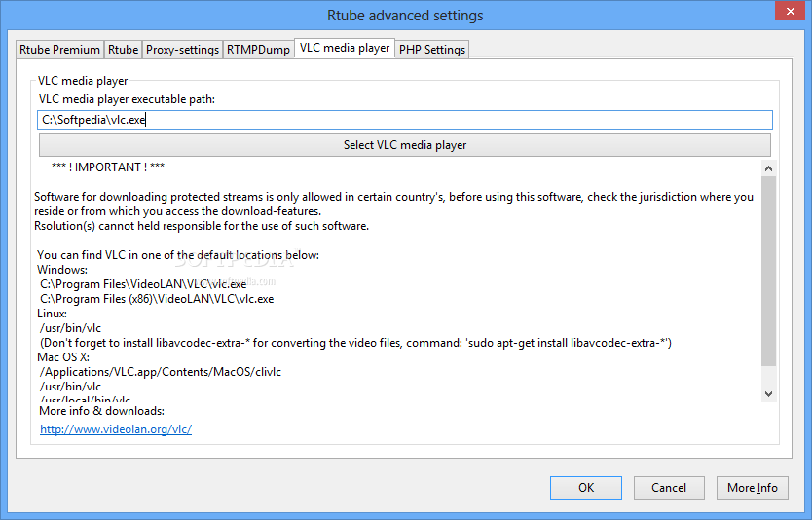Select the VLC media player tab
The width and height of the screenshot is (812, 520).
(345, 48)
